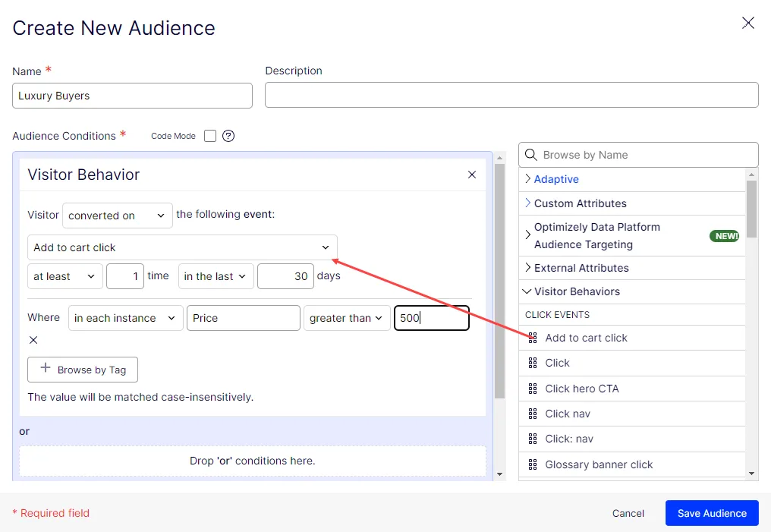Click the times count field showing 1

(x=125, y=276)
